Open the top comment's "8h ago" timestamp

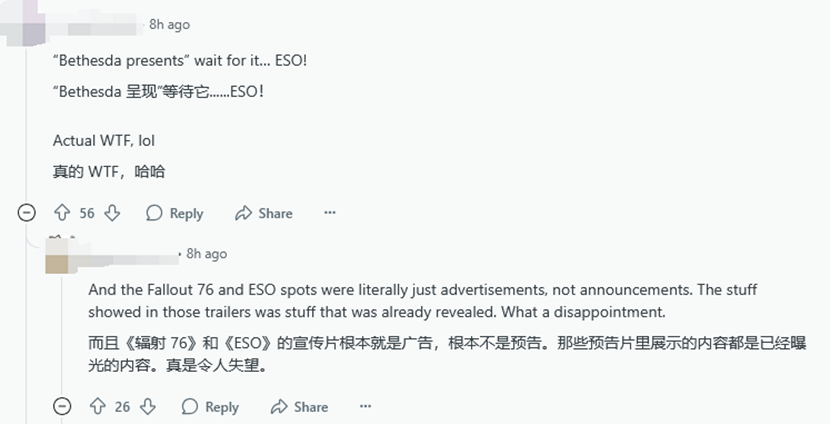pyautogui.click(x=169, y=24)
